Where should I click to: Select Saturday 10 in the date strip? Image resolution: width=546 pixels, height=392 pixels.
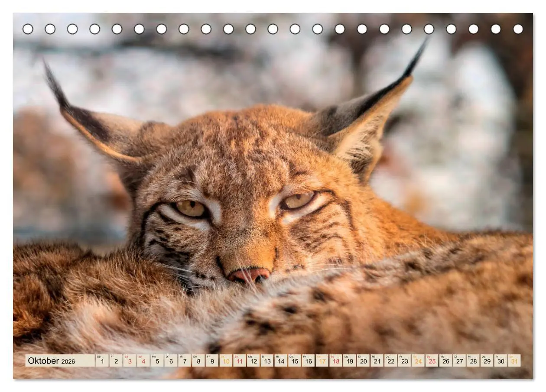pos(226,360)
